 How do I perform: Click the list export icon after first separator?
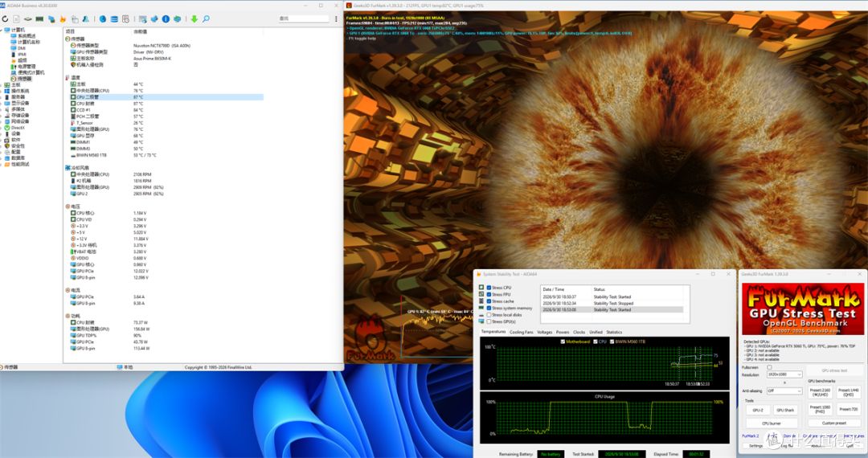[x=143, y=18]
